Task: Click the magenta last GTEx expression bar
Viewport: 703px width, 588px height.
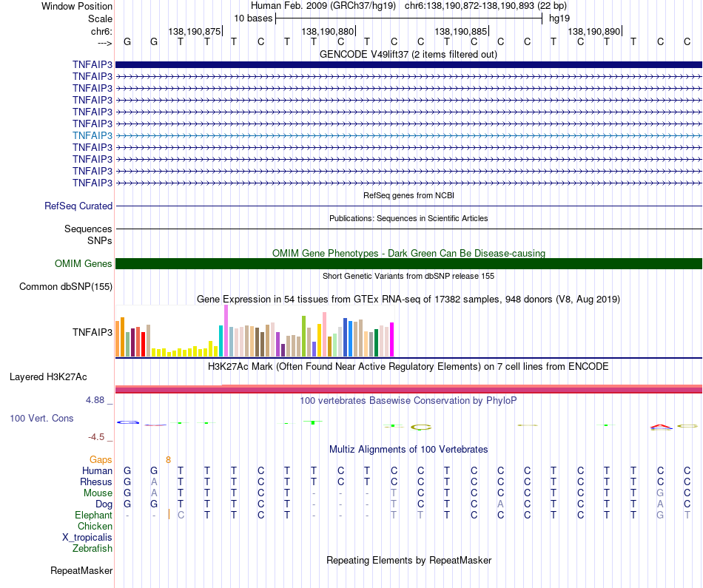Action: (x=392, y=339)
